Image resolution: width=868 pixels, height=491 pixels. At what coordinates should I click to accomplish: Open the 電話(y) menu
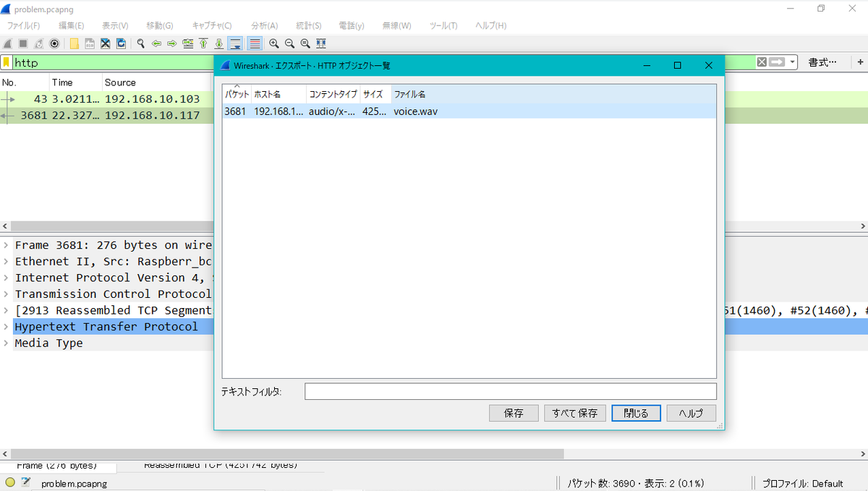coord(352,25)
